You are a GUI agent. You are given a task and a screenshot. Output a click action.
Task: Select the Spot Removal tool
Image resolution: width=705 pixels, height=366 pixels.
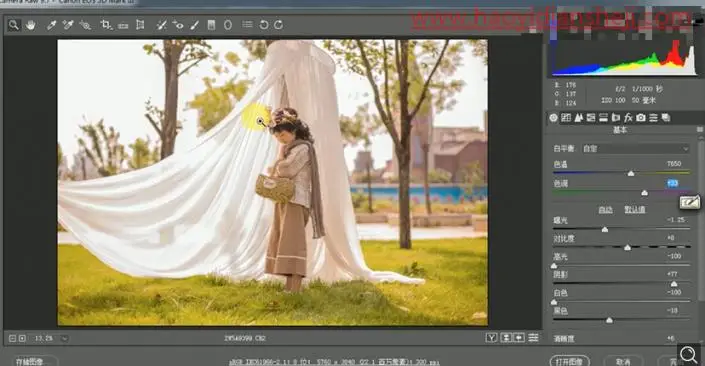[161, 25]
